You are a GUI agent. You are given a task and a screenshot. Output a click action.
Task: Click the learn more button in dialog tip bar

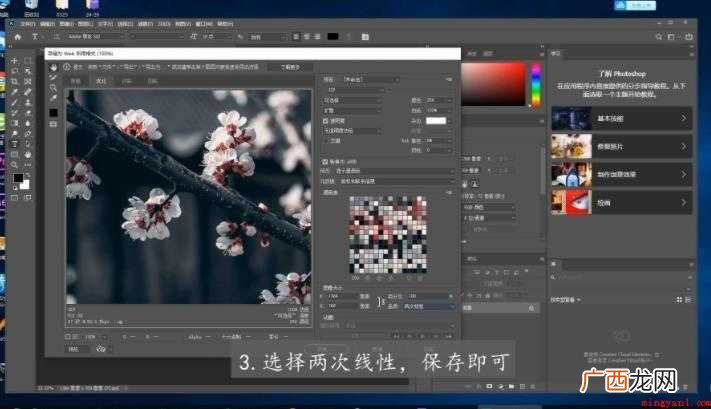tap(290, 67)
